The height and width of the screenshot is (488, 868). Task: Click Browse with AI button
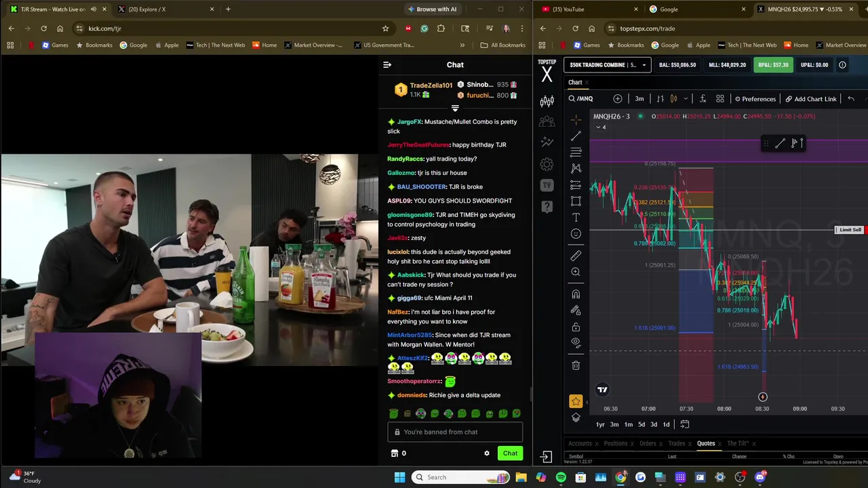point(432,9)
